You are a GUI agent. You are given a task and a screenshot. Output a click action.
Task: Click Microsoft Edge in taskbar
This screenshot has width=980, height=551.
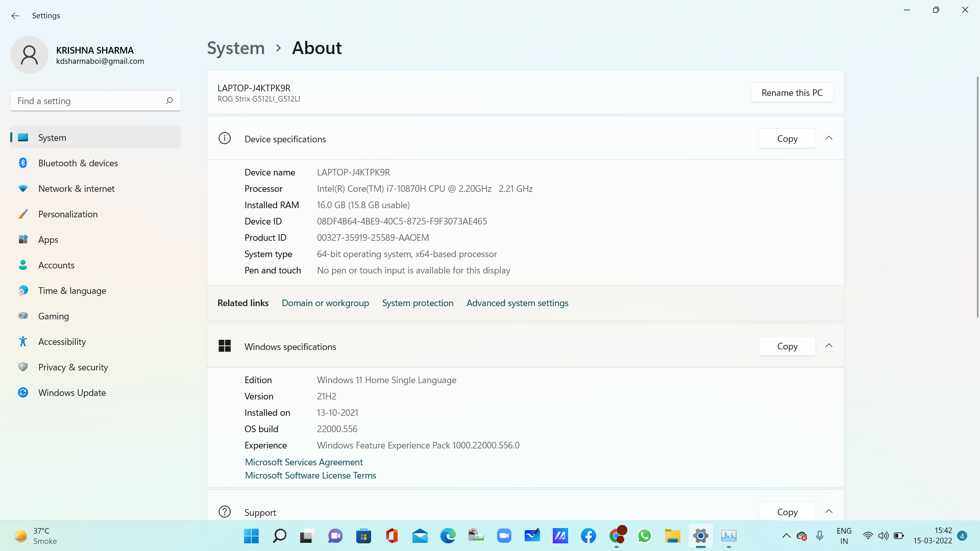tap(448, 536)
